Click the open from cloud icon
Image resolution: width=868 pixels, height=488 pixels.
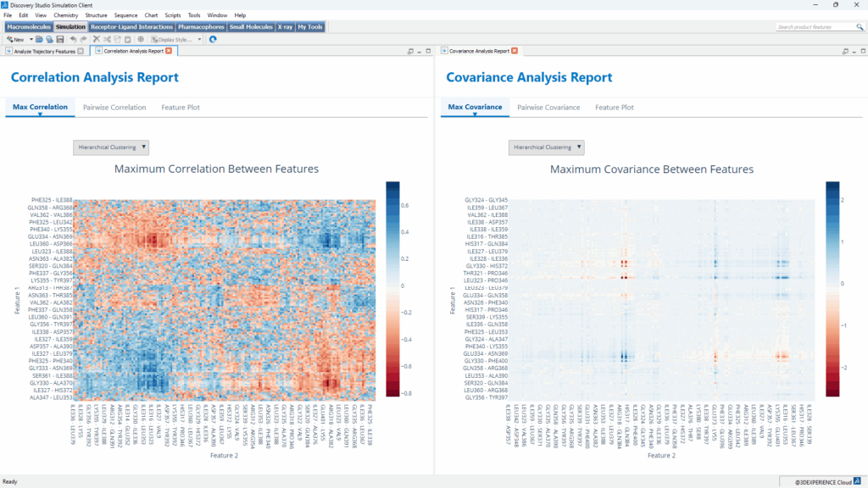[49, 39]
